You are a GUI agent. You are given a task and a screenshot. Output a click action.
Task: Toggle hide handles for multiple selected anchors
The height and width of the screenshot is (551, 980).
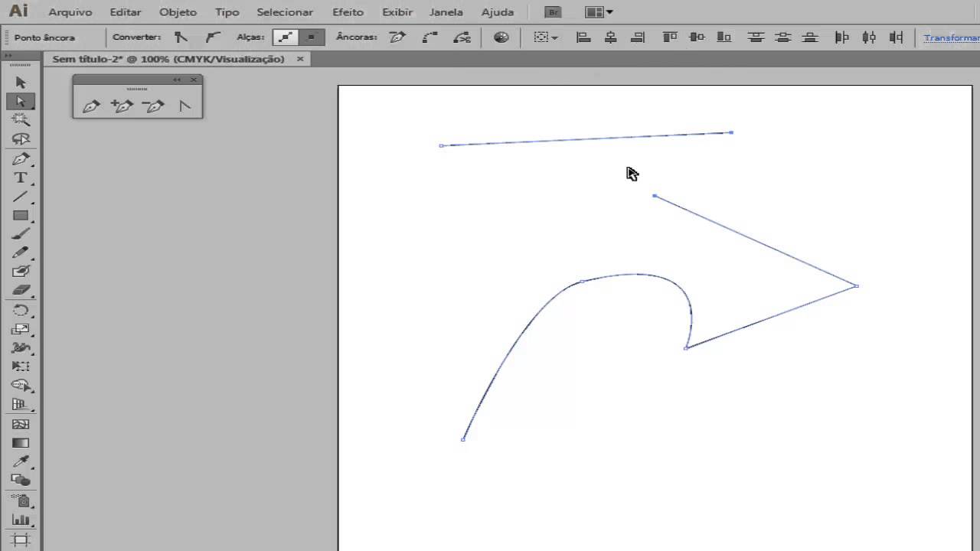[x=312, y=37]
